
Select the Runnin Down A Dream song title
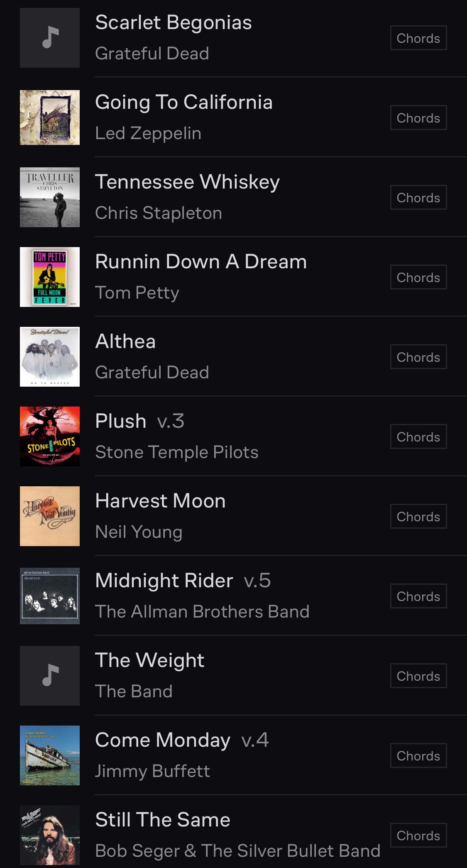(x=201, y=262)
